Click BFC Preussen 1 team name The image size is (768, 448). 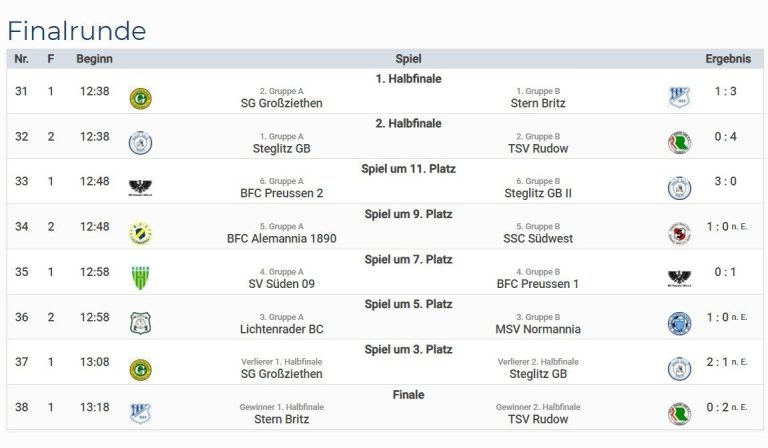click(x=538, y=284)
